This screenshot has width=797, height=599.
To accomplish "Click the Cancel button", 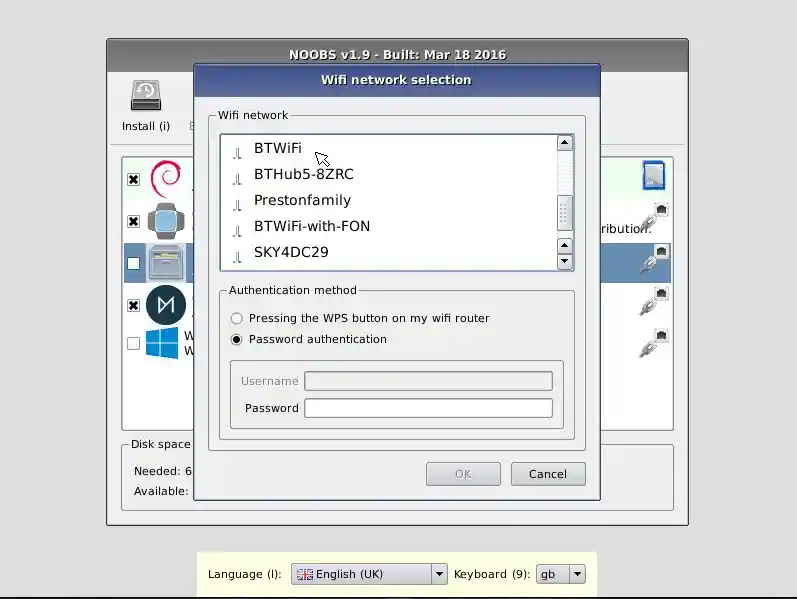I will click(548, 474).
